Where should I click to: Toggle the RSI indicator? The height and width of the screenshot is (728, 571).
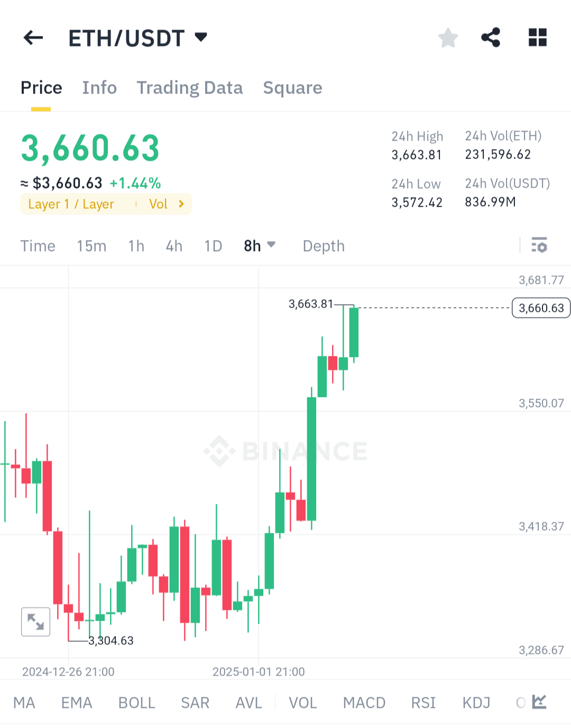tap(423, 703)
